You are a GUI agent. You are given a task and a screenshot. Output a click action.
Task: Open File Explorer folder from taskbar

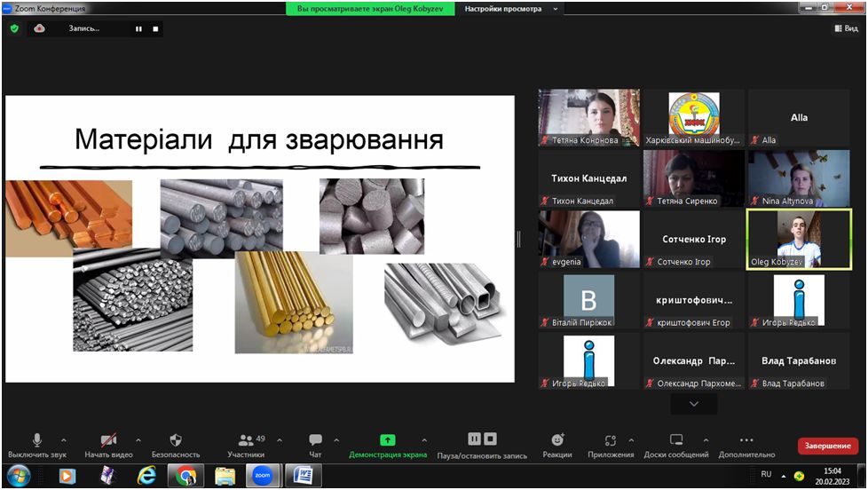point(225,476)
